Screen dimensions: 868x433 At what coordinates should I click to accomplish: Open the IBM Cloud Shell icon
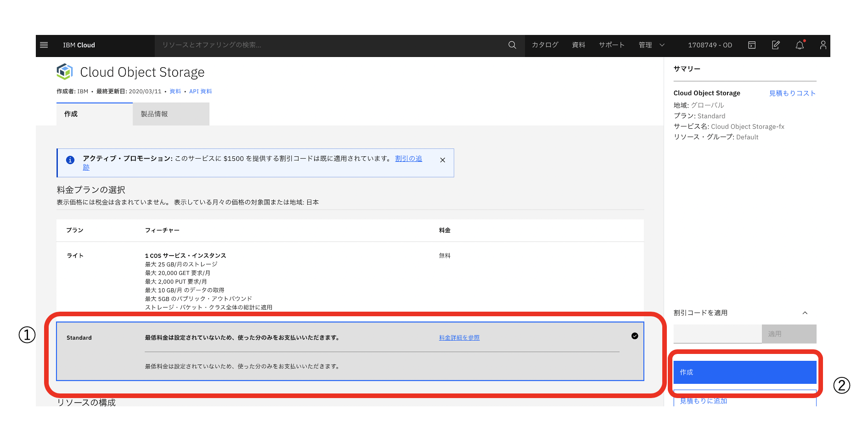tap(752, 45)
